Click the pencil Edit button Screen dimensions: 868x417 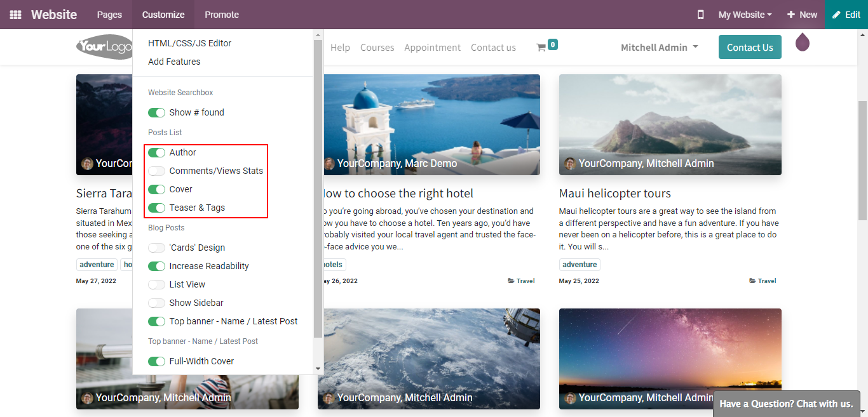click(x=846, y=15)
